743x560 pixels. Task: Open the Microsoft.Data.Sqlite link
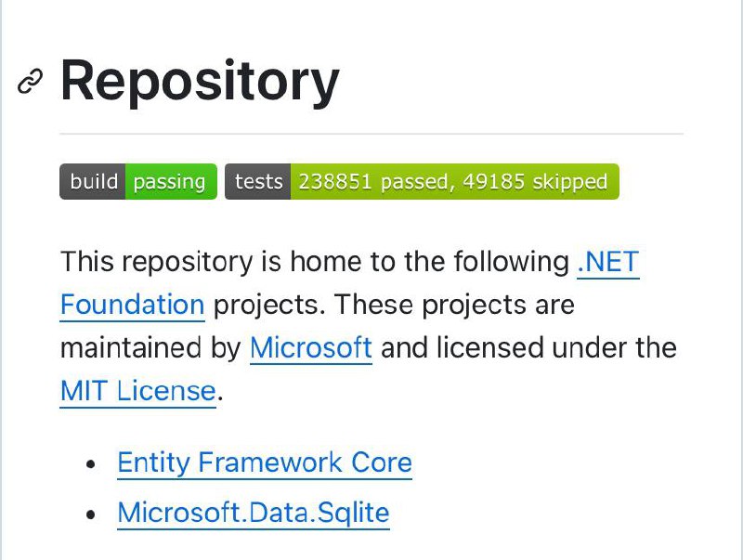click(254, 513)
